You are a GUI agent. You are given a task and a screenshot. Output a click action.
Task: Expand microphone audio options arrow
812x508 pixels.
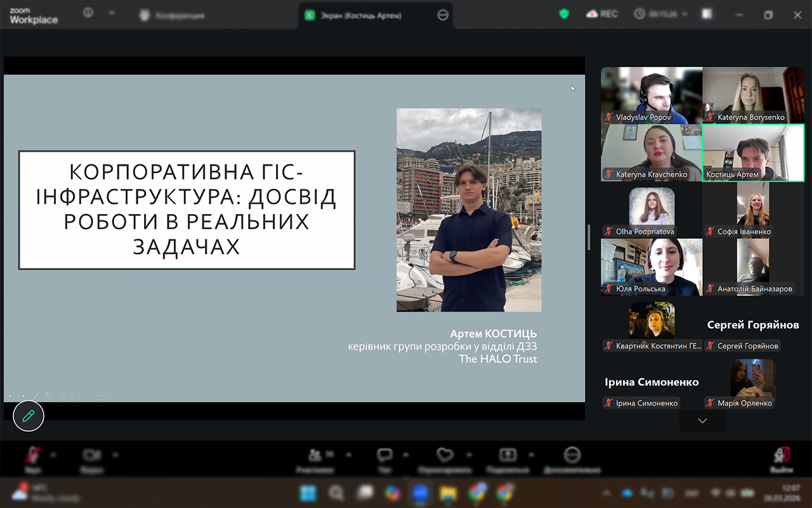(53, 455)
